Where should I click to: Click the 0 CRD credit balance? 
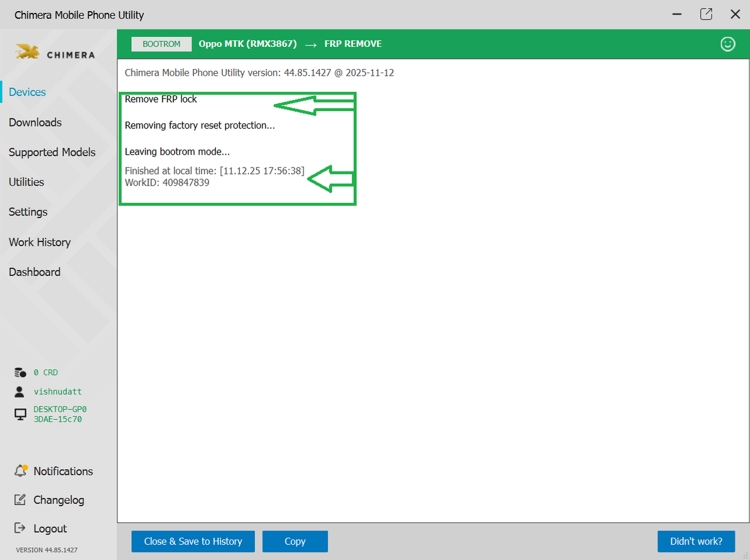[46, 373]
